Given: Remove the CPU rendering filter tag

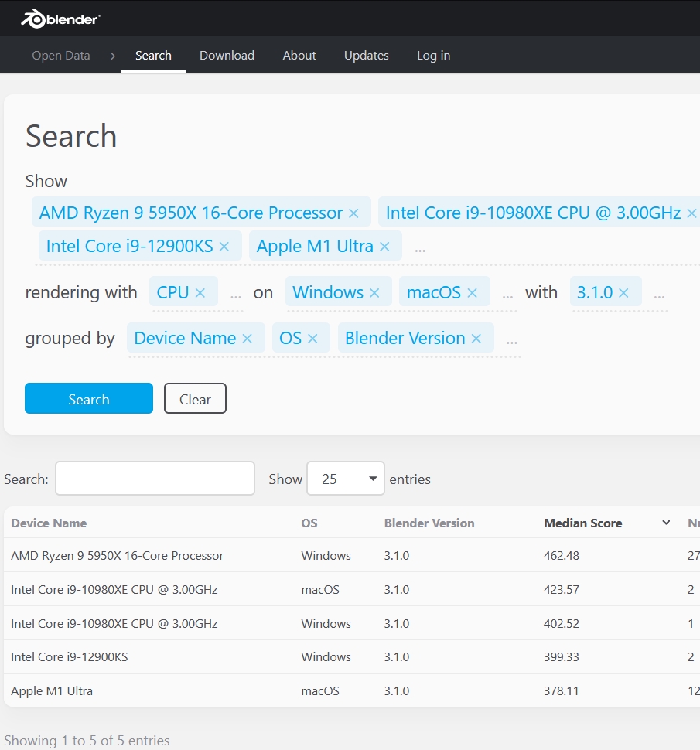Looking at the screenshot, I should pyautogui.click(x=200, y=293).
